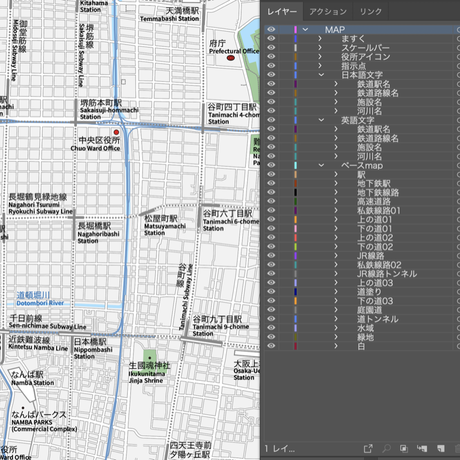This screenshot has width=460, height=460.
Task: Click the Dotombori River label on map
Action: click(x=40, y=303)
